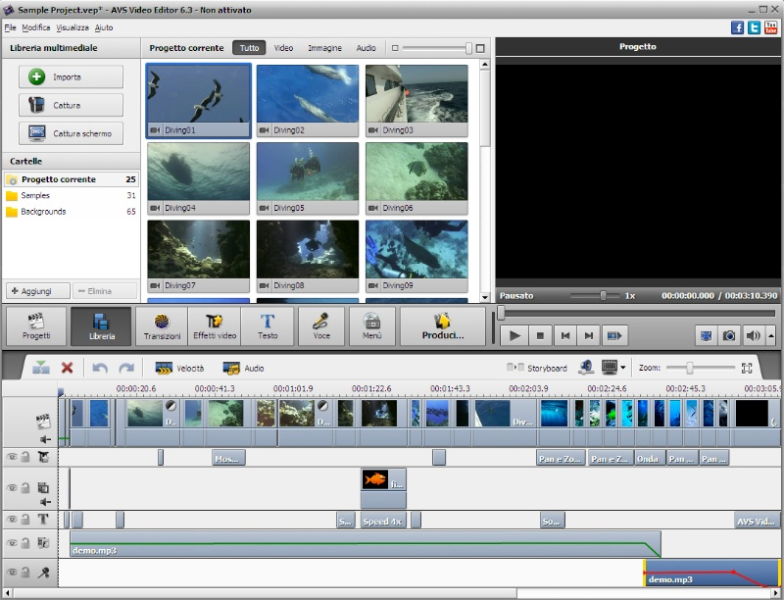Click the Testo tool button

click(268, 326)
